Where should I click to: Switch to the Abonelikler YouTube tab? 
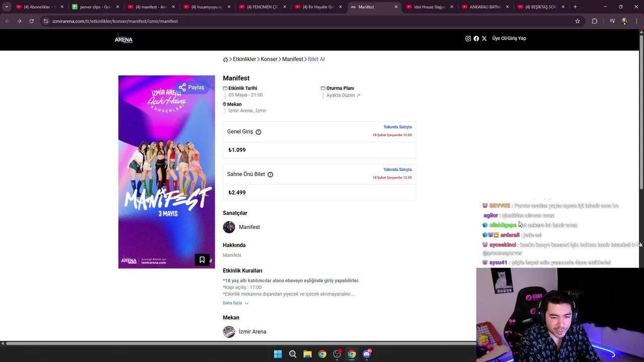[x=40, y=7]
